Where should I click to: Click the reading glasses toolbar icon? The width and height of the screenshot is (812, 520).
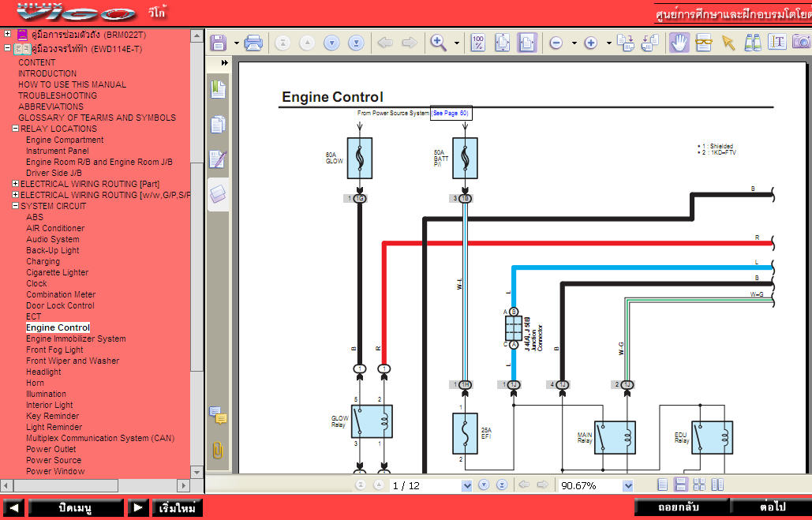point(704,43)
